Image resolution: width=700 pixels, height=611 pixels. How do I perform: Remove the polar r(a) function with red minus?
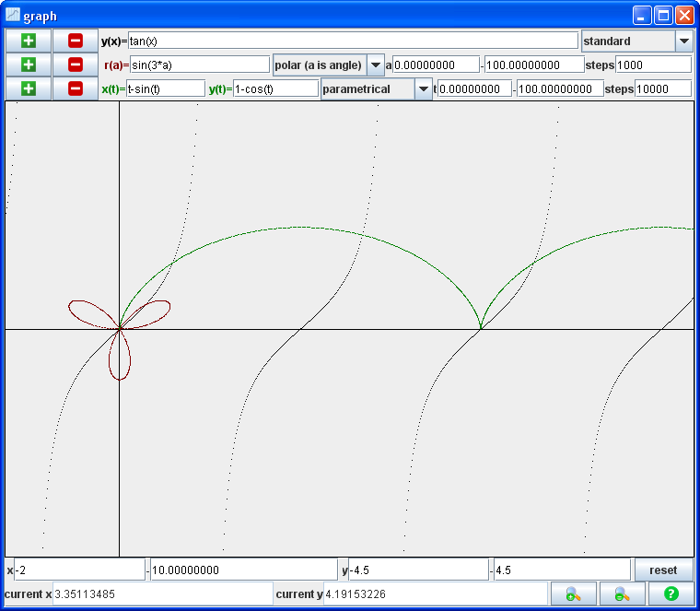click(76, 65)
